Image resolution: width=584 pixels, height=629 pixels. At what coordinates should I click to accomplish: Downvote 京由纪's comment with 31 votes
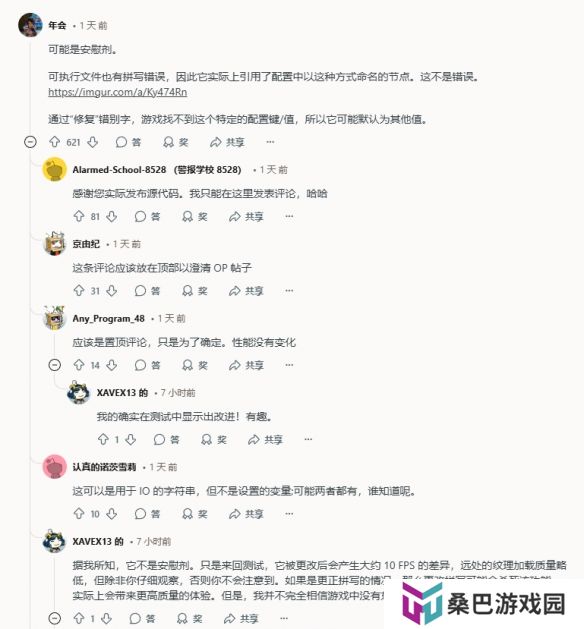tap(112, 291)
